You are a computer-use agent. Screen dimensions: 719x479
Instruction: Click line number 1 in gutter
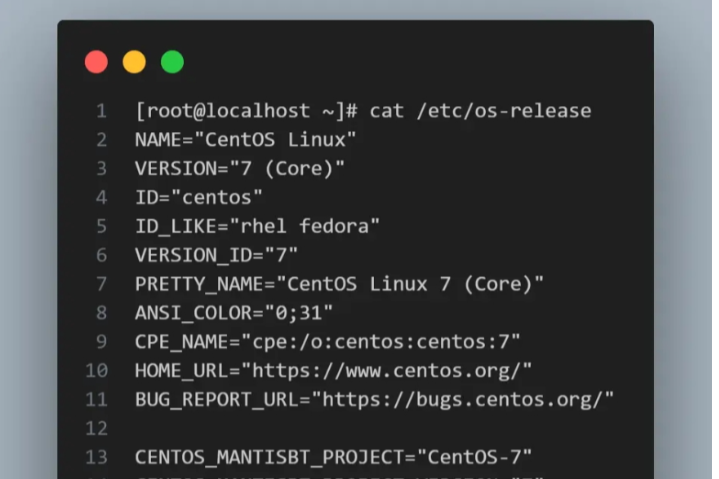pyautogui.click(x=101, y=111)
